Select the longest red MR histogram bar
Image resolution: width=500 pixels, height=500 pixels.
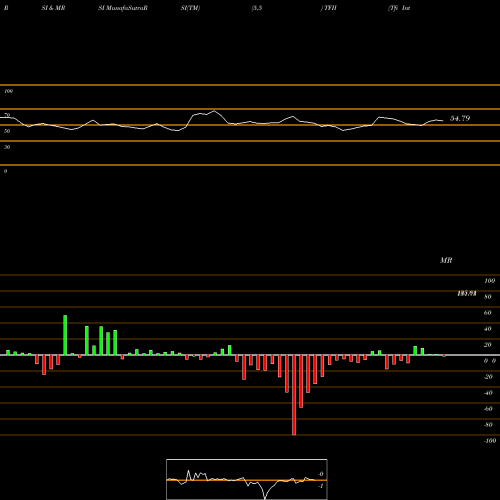tap(294, 395)
